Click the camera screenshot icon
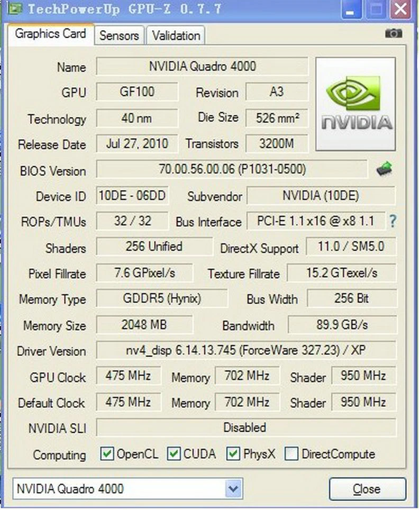 click(394, 33)
